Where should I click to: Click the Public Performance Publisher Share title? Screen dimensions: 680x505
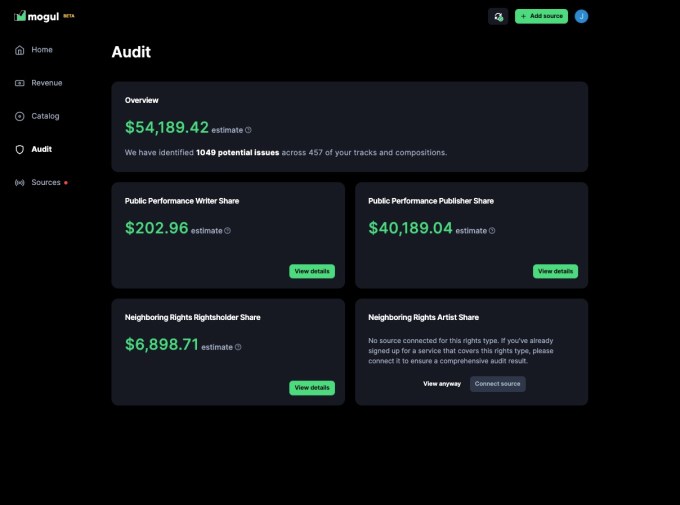click(x=431, y=201)
